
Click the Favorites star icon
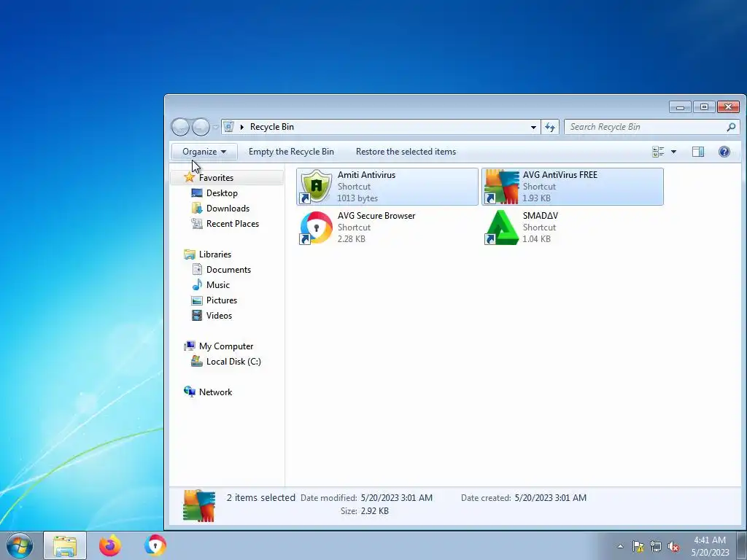coord(189,178)
